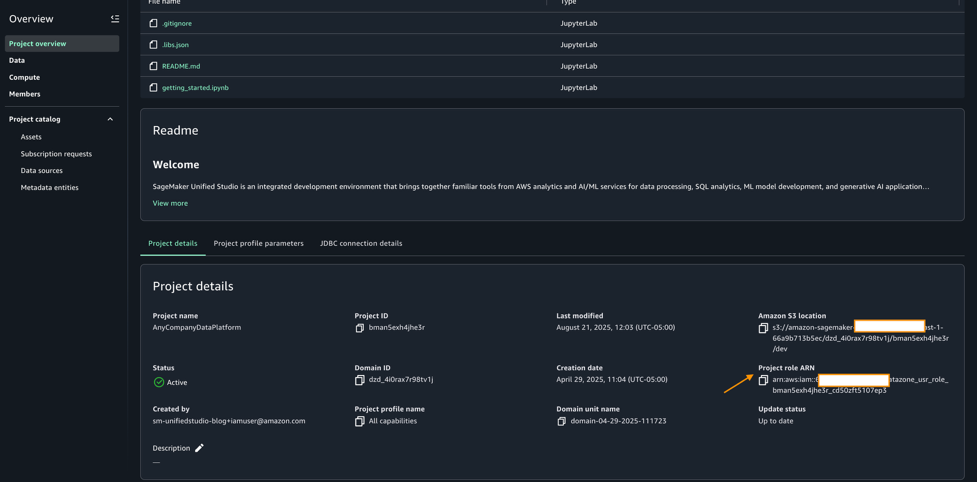Click the Creation date value

(x=612, y=380)
